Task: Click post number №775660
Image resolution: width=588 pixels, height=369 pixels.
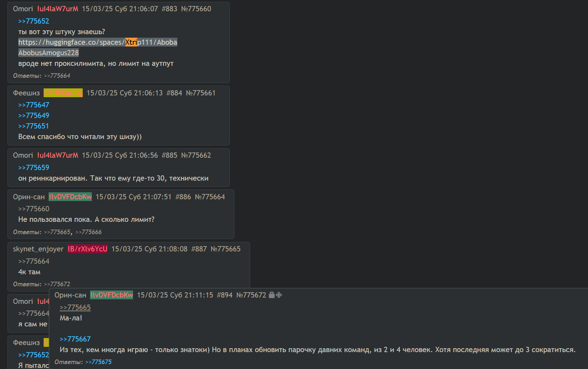Action: 196,9
